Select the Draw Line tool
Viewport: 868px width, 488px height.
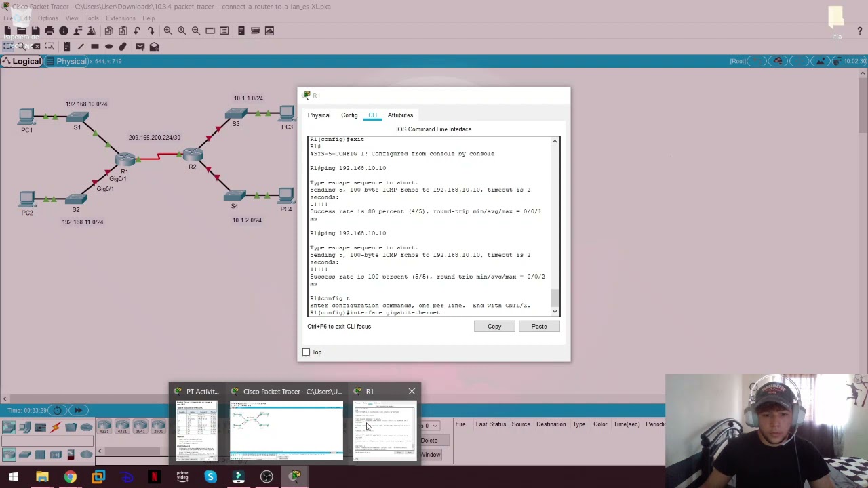(81, 47)
